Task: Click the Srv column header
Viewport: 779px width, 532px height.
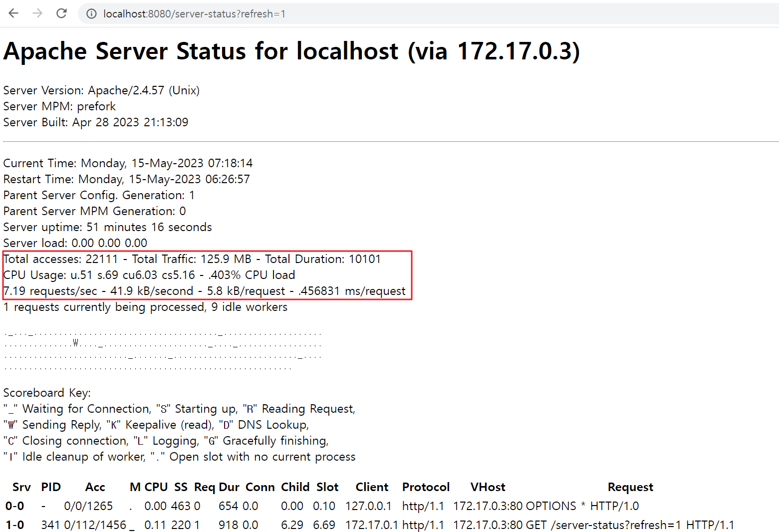Action: 21,487
